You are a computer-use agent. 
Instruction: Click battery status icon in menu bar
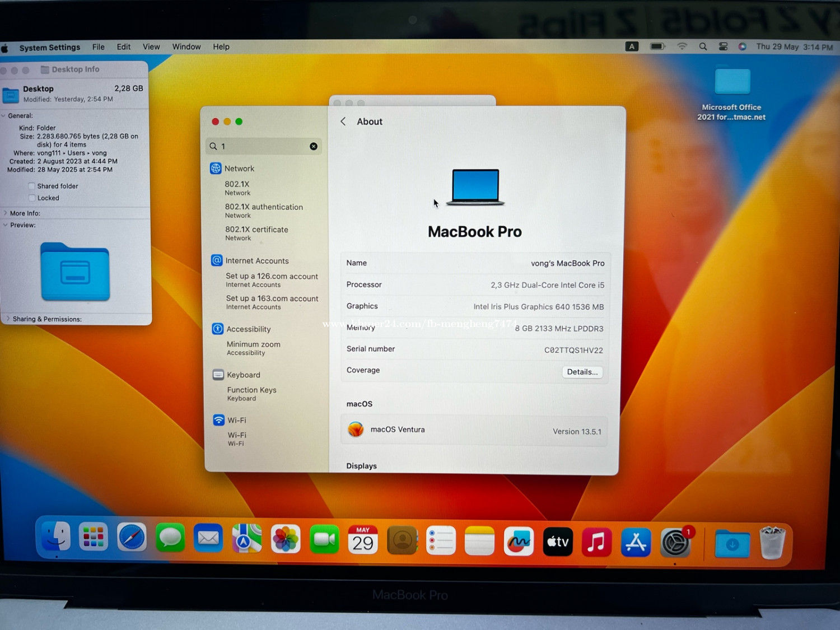(x=657, y=46)
